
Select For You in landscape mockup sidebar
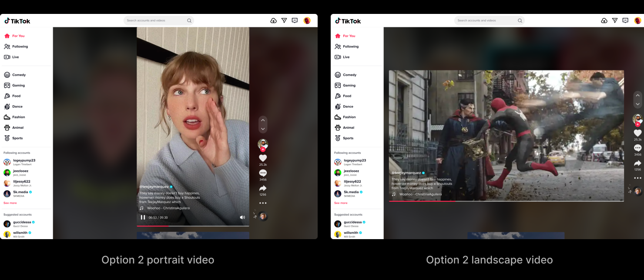pyautogui.click(x=345, y=36)
